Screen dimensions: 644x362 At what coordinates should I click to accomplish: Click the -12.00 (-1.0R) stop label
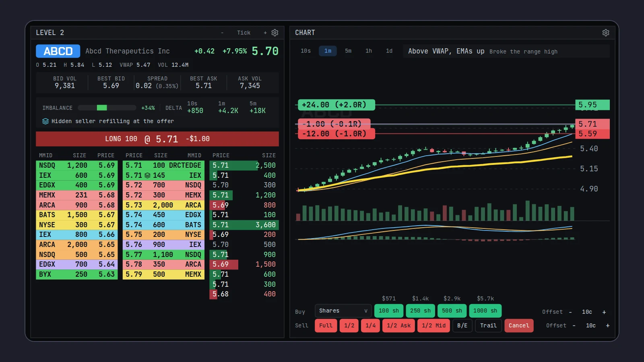[336, 134]
